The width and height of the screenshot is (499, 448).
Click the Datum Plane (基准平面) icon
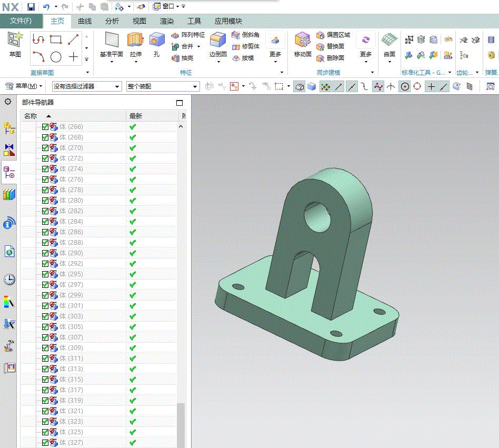tap(112, 41)
